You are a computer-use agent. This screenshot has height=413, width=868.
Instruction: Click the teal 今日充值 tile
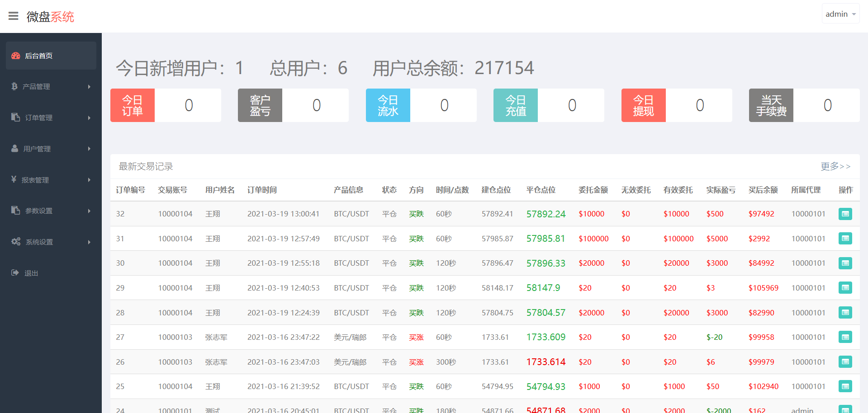(x=516, y=105)
